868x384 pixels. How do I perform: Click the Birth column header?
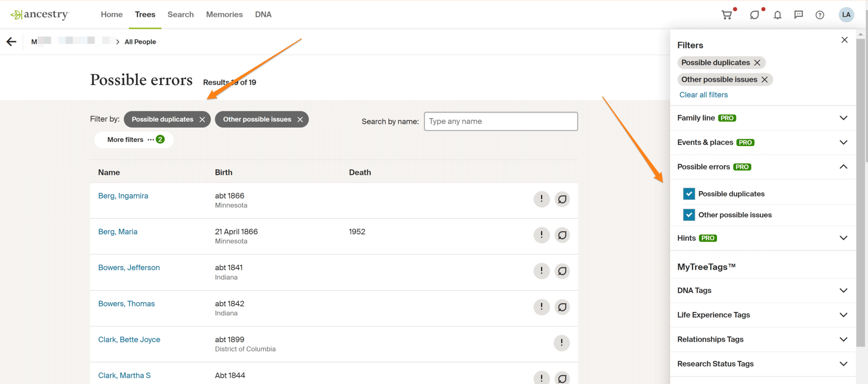click(x=223, y=173)
